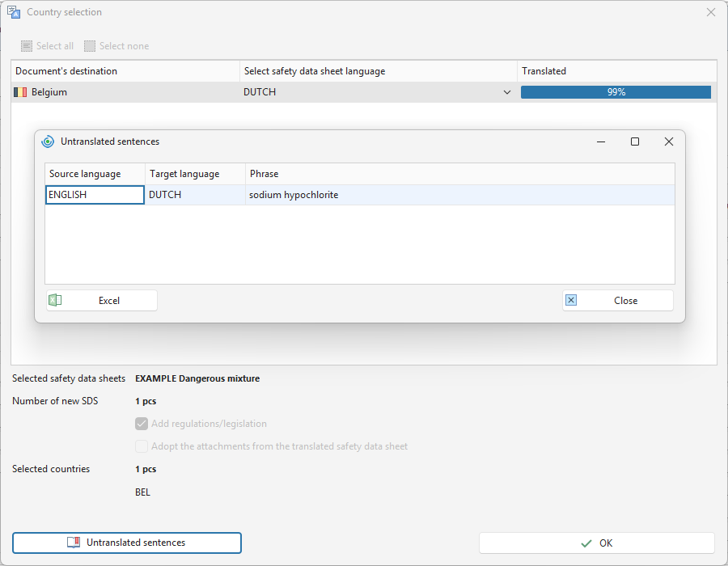This screenshot has width=728, height=566.
Task: Click the green checkmark on OK
Action: 586,543
